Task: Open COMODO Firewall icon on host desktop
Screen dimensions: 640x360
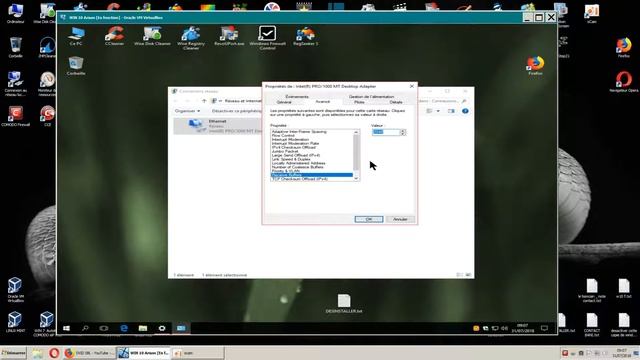Action: 16,116
